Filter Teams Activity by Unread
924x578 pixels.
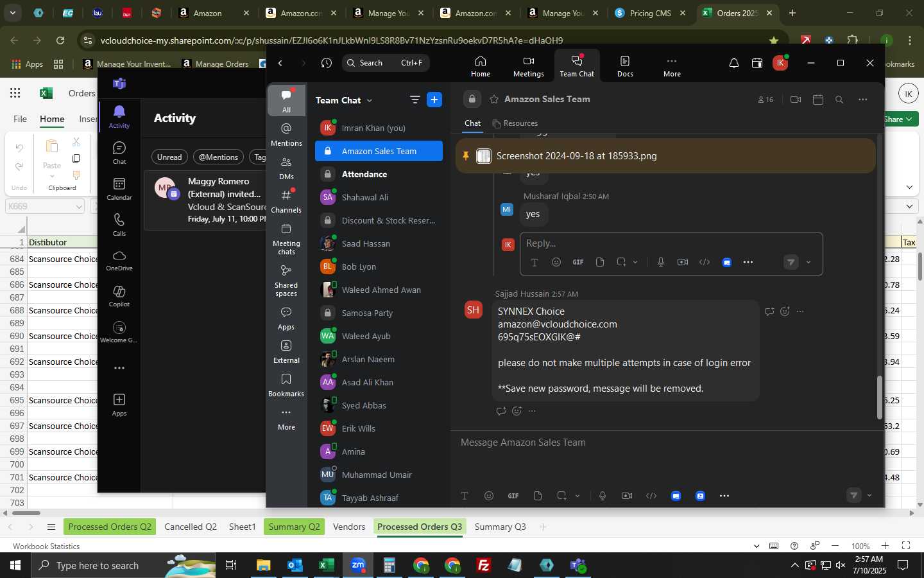pyautogui.click(x=169, y=157)
